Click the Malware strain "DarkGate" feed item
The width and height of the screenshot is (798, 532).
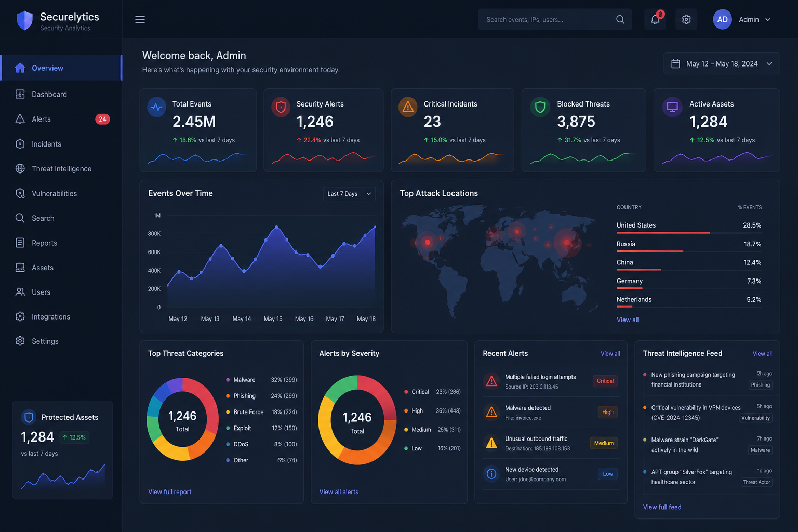click(708, 445)
